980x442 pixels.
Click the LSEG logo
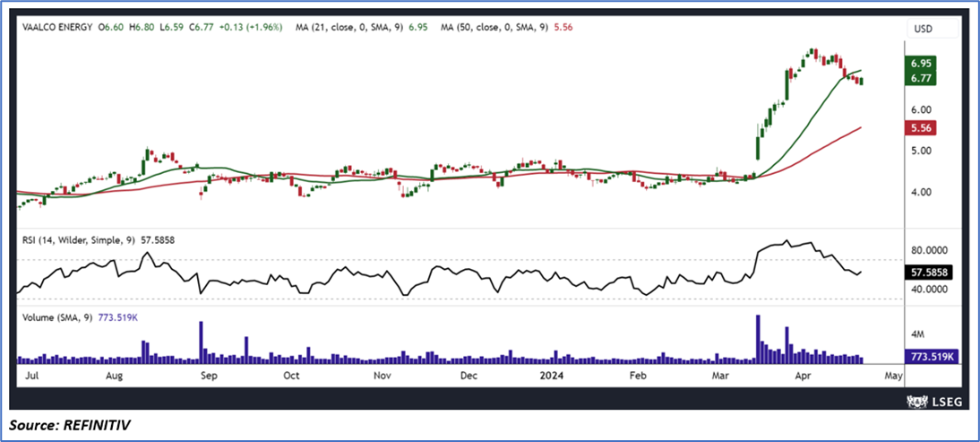933,402
